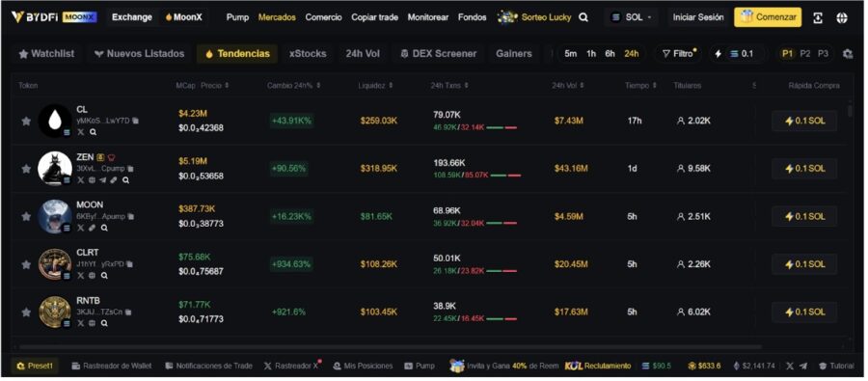
Task: Open RNTB's website globe icon
Action: [x=92, y=323]
